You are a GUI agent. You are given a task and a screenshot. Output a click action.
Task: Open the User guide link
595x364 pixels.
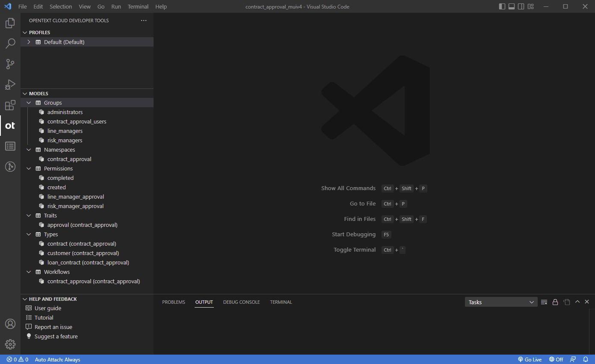(48, 308)
